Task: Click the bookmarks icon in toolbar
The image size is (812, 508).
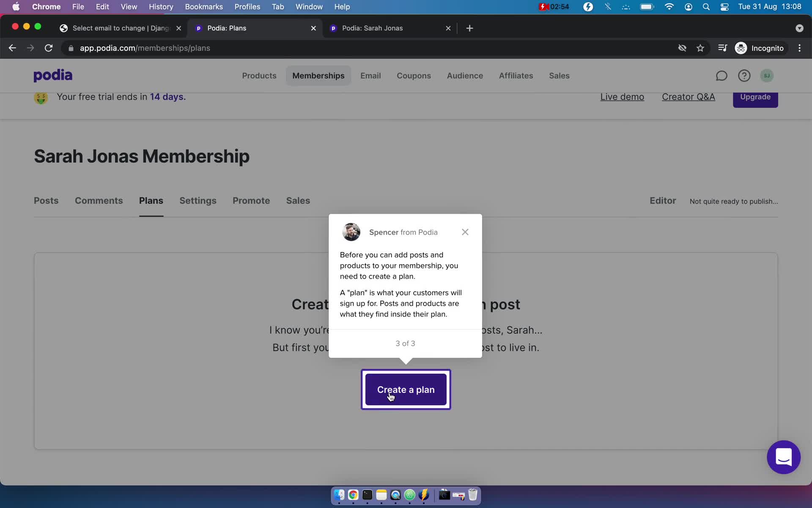Action: [x=701, y=48]
